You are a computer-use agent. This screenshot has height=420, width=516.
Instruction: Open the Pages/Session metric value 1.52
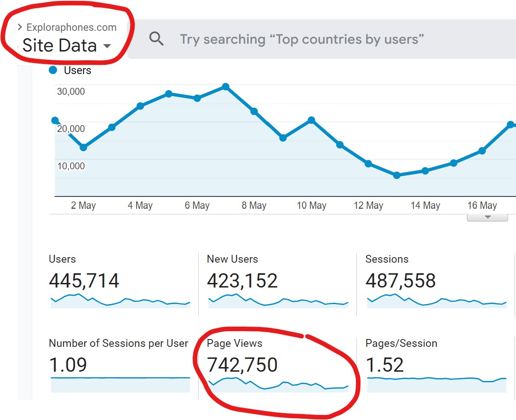click(384, 365)
